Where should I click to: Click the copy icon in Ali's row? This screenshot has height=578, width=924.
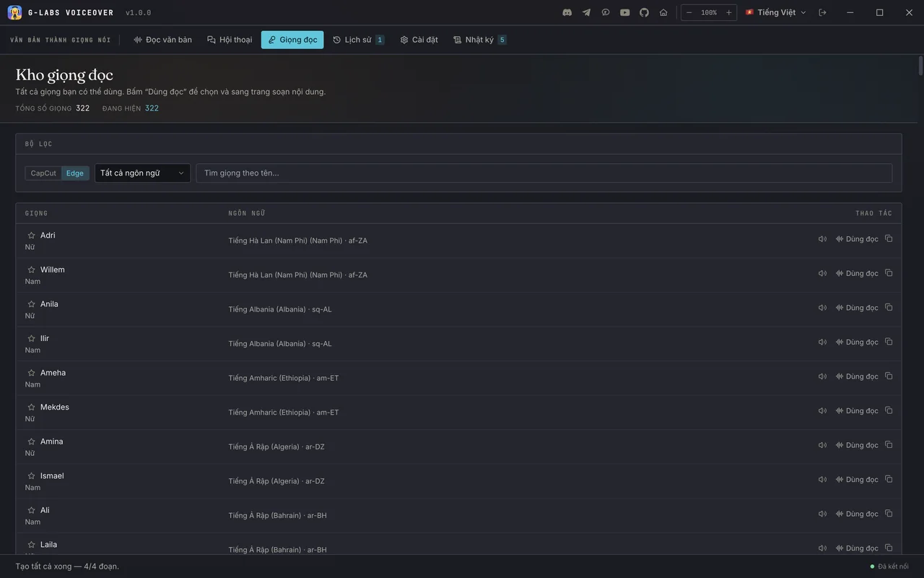(889, 513)
